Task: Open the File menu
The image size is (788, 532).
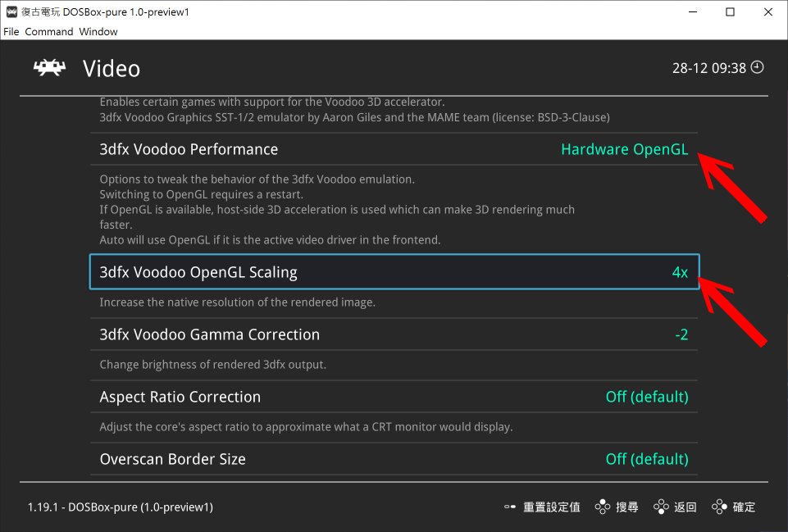Action: click(11, 31)
